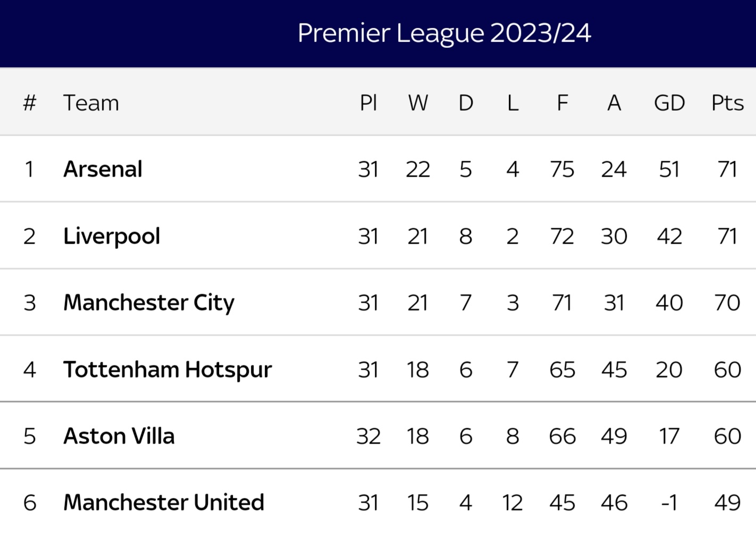Click the F goals-for header

click(x=562, y=103)
